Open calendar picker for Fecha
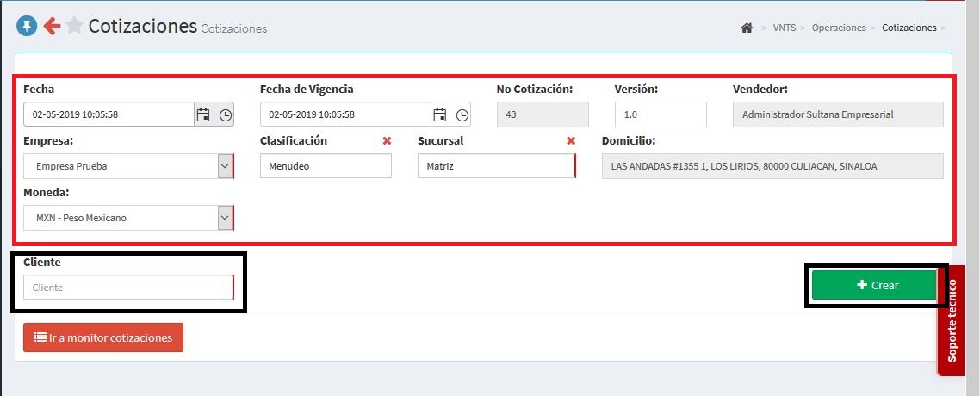The height and width of the screenshot is (396, 980). 203,114
